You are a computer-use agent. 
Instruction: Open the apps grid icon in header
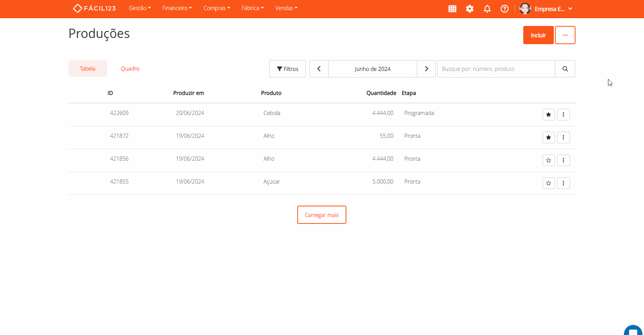[x=452, y=9]
